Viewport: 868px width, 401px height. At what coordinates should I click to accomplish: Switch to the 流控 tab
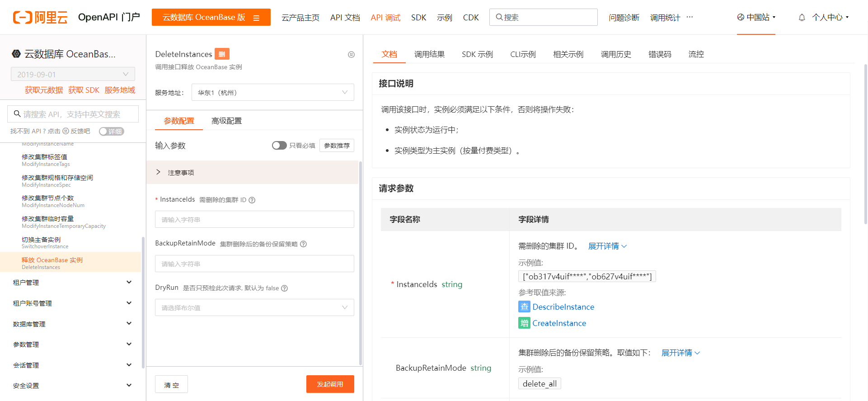696,54
